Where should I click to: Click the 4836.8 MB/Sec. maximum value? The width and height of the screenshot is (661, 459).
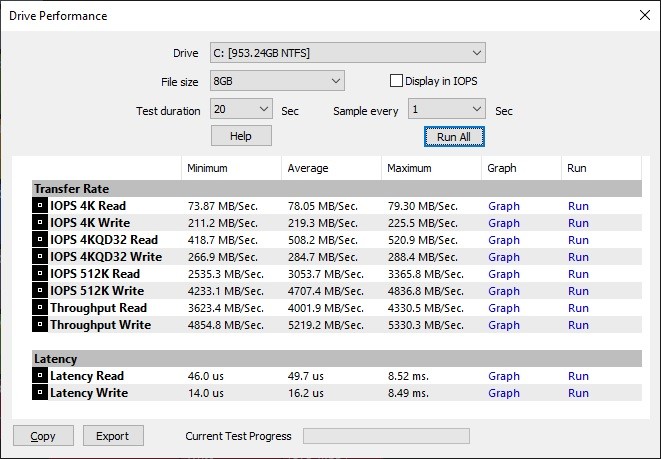(426, 291)
